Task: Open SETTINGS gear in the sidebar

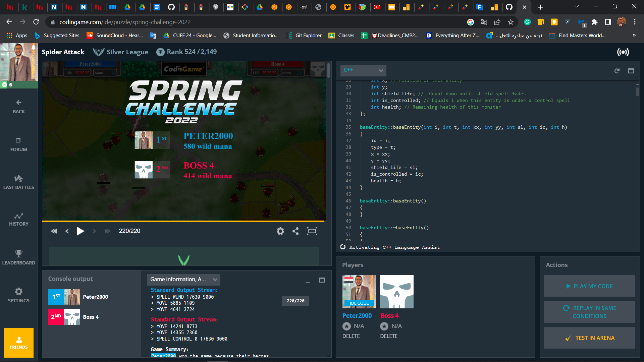Action: 19,296
